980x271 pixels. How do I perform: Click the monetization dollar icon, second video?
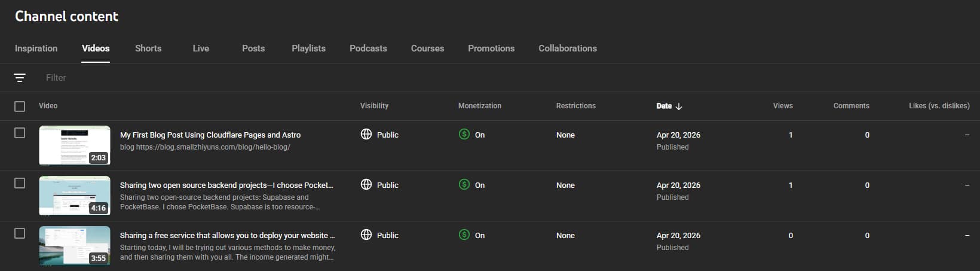tap(464, 185)
